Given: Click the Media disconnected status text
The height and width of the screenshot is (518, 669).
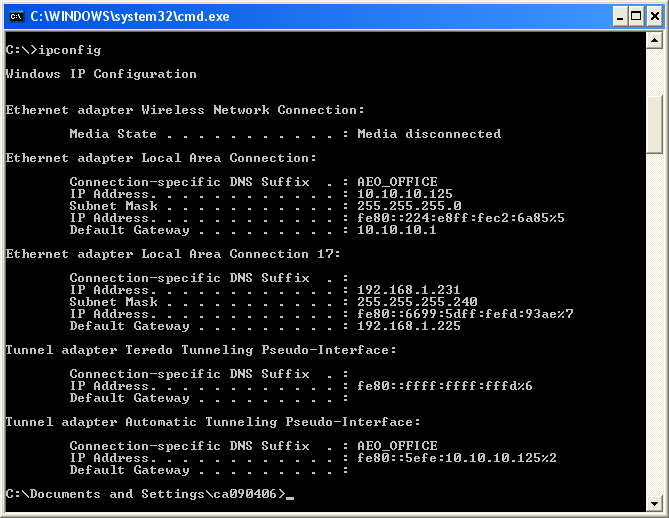Looking at the screenshot, I should pyautogui.click(x=429, y=134).
